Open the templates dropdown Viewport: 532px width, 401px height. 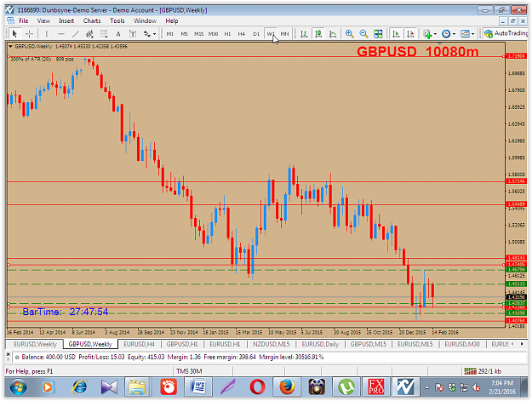[x=467, y=33]
